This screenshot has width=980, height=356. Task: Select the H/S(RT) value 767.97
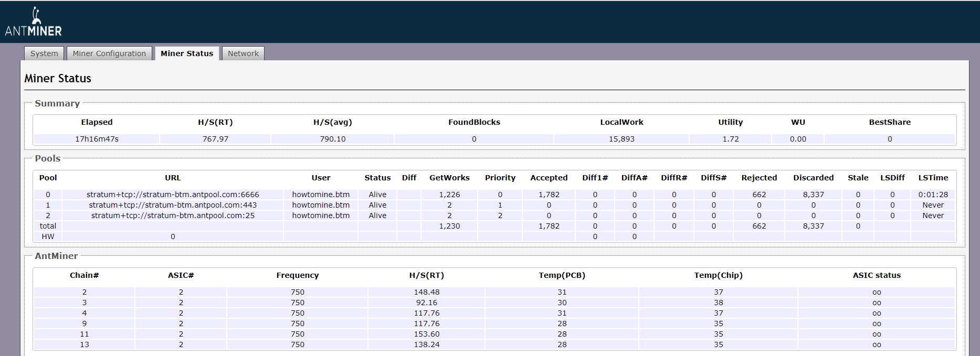coord(215,139)
